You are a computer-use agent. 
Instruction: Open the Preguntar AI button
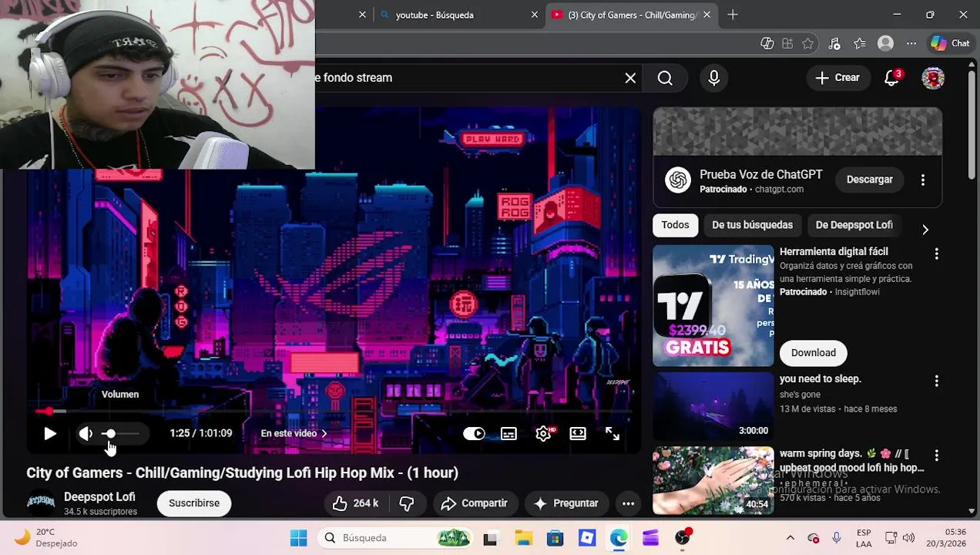pos(566,503)
